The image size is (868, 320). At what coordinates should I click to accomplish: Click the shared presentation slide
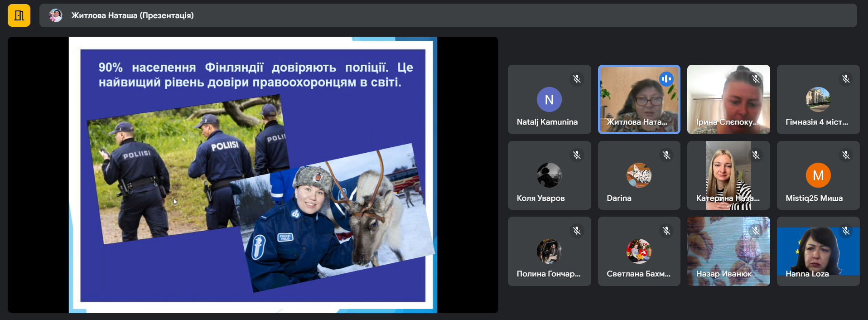click(252, 175)
